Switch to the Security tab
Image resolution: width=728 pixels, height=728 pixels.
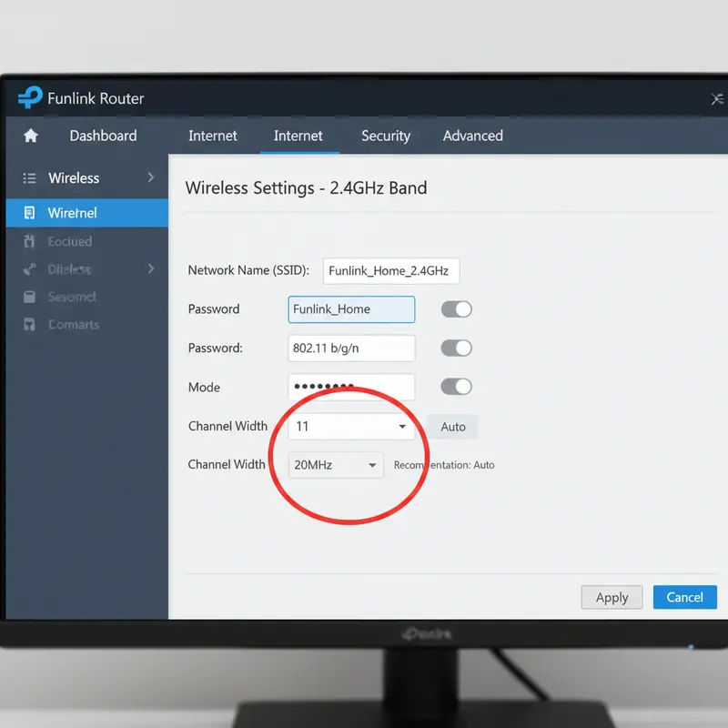click(x=385, y=136)
